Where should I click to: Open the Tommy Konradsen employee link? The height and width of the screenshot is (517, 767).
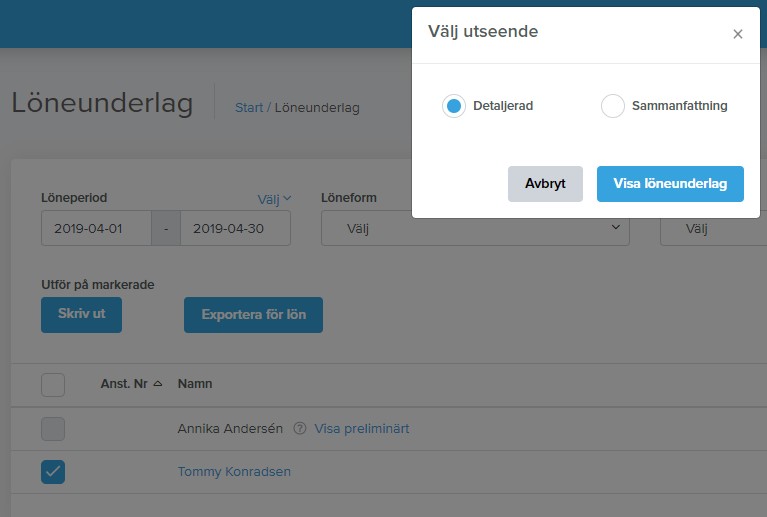tap(234, 472)
